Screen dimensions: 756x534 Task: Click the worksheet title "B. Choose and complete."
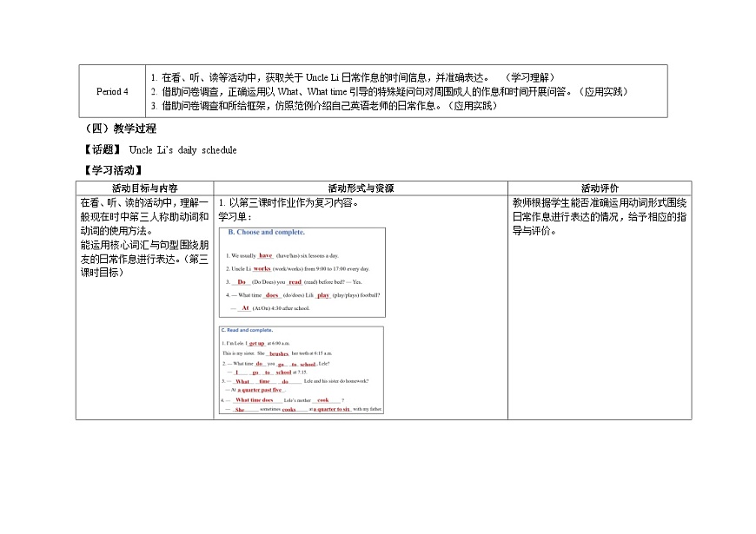[x=266, y=232]
